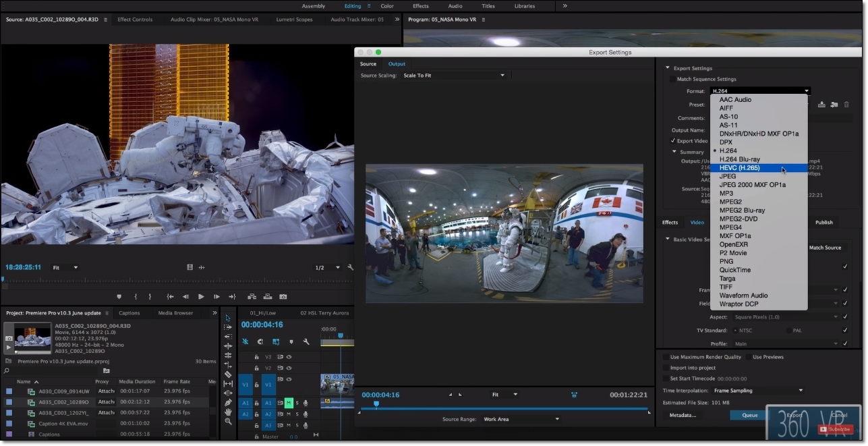The height and width of the screenshot is (446, 868).
Task: Enable Set Start Timecode checkbox
Action: [666, 379]
